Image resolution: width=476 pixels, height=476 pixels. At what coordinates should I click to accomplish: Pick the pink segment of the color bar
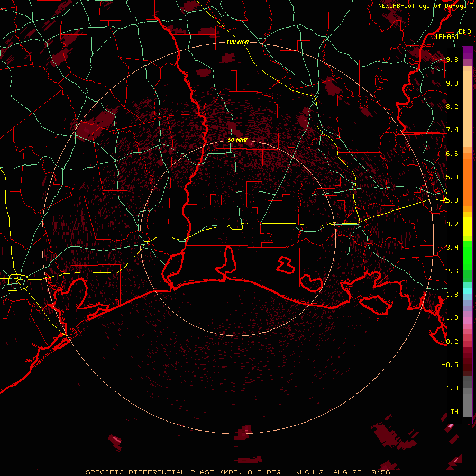[x=467, y=321]
